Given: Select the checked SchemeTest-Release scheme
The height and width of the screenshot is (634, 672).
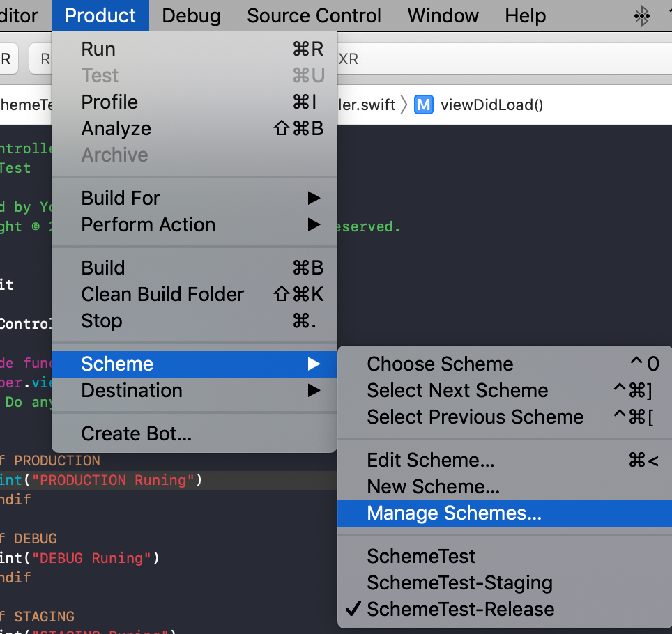Looking at the screenshot, I should coord(460,609).
